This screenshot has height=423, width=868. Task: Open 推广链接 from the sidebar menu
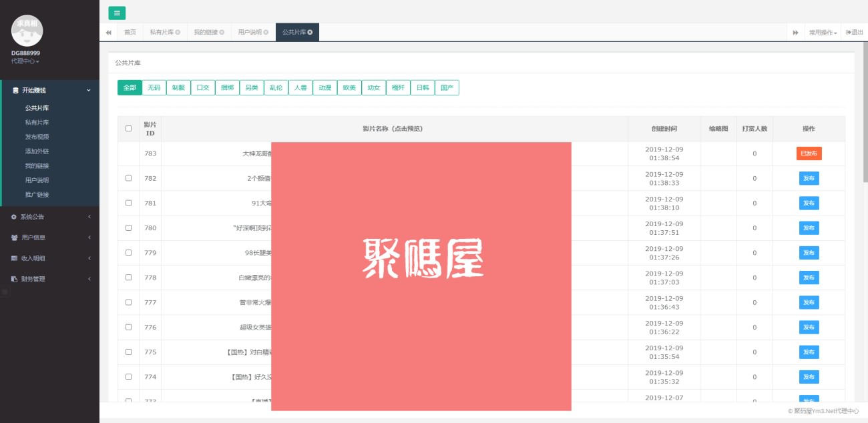pos(37,195)
